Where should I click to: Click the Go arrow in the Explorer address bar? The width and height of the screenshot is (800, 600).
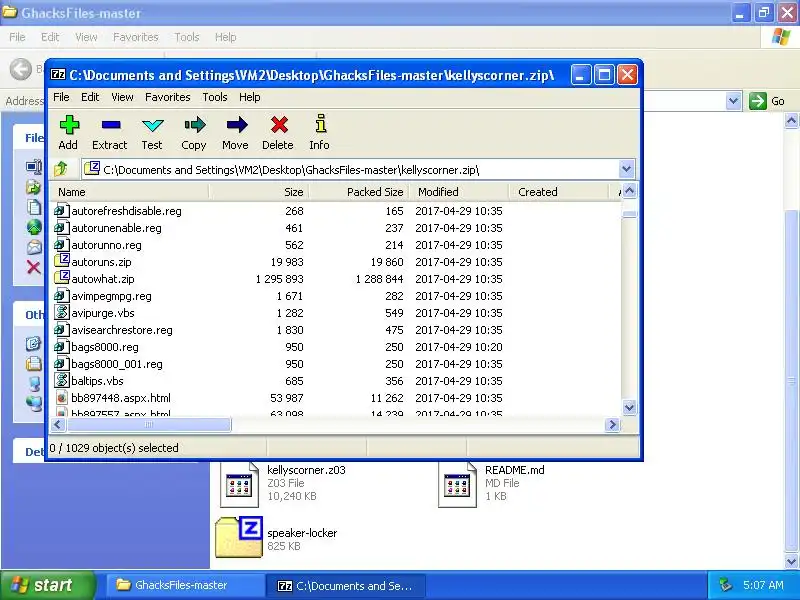point(758,101)
